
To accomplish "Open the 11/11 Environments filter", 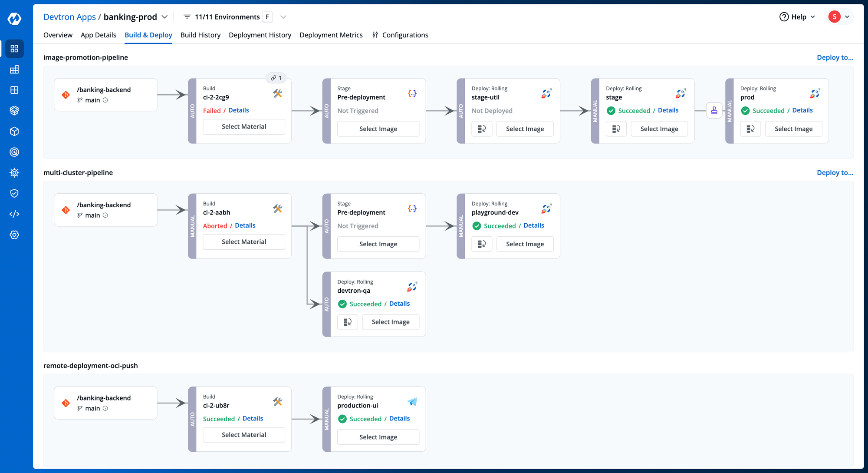I will 227,17.
